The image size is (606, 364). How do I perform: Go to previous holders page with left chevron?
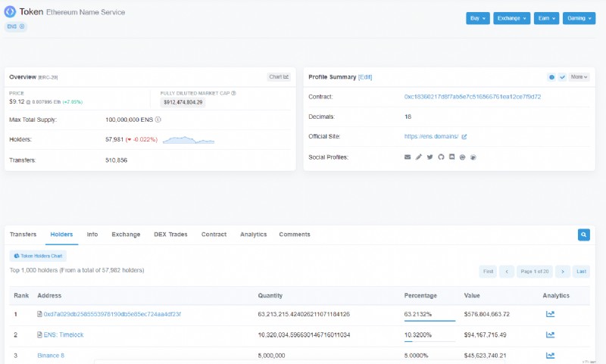[x=507, y=272]
